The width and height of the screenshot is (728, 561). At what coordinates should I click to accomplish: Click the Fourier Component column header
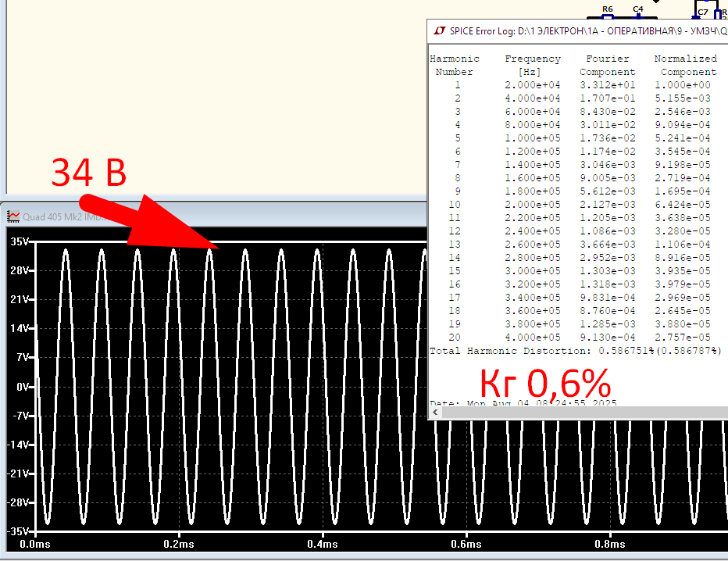pyautogui.click(x=607, y=65)
